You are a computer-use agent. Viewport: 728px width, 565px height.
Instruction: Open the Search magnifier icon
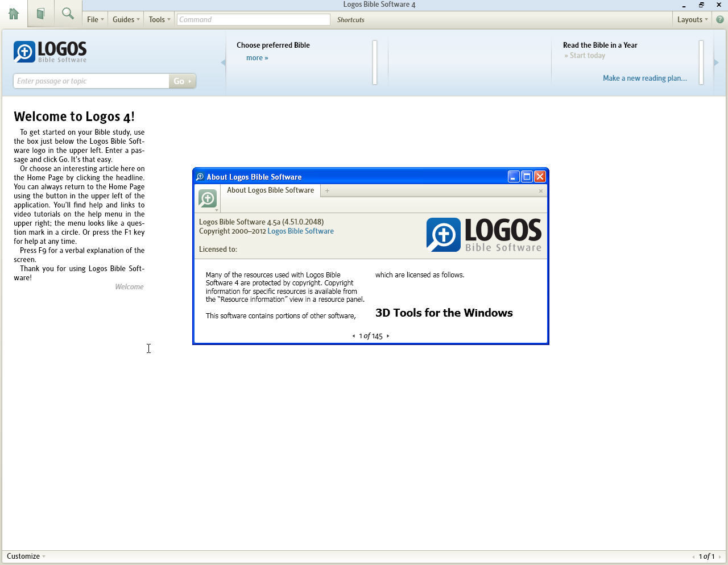pyautogui.click(x=68, y=14)
